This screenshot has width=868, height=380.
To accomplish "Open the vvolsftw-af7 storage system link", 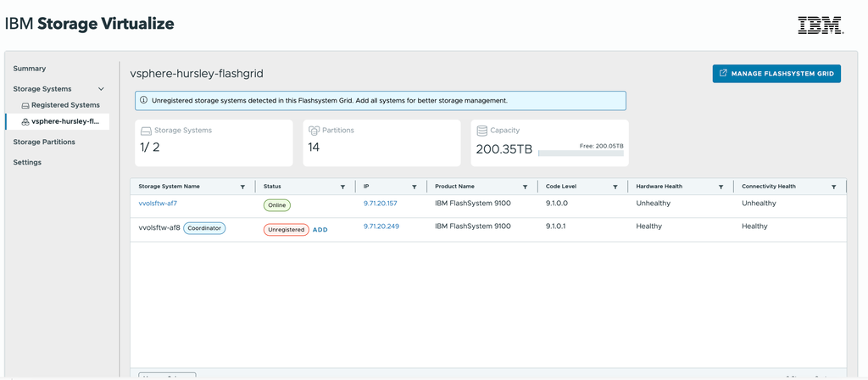I will 158,204.
